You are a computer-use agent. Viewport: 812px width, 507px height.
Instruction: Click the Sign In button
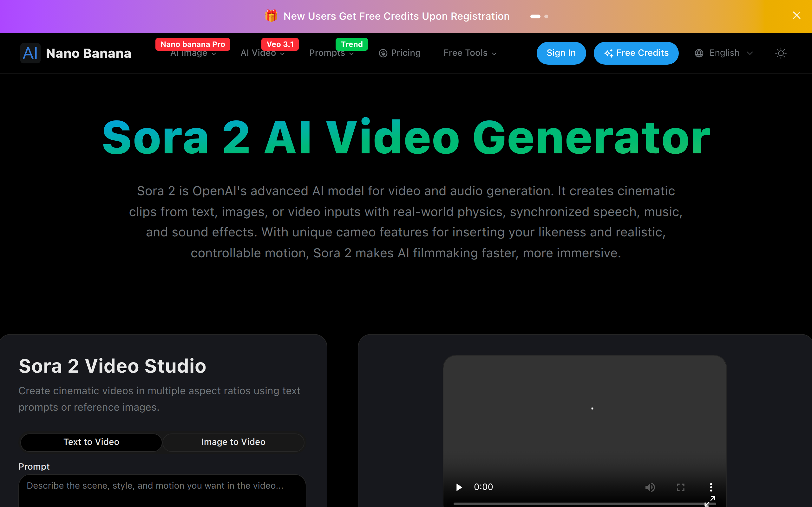[x=561, y=53]
